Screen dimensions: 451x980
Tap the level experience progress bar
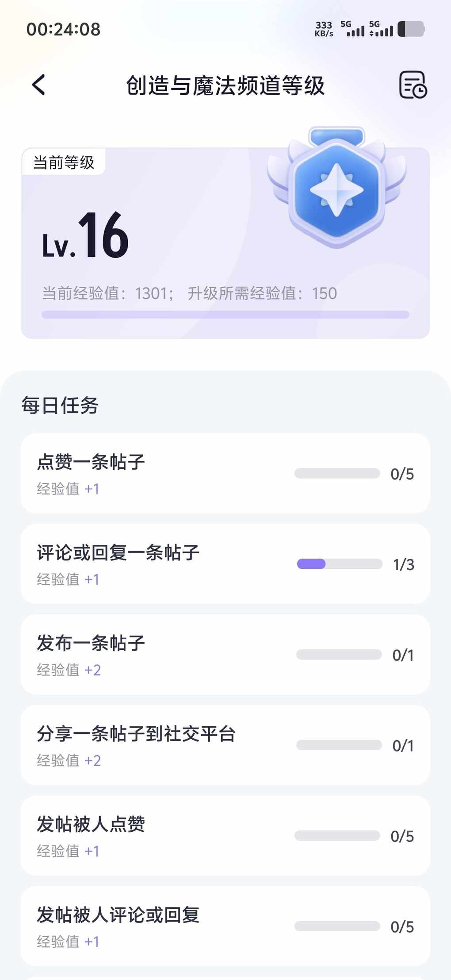point(225,315)
